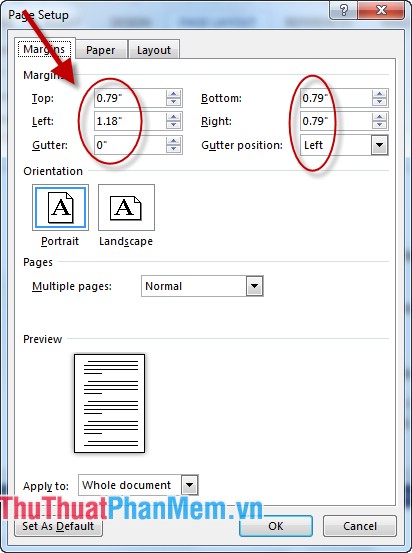Open the Gutter position dropdown

[x=380, y=145]
